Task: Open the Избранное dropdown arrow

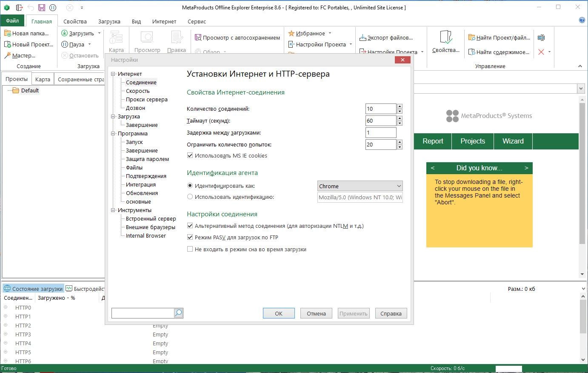Action: pyautogui.click(x=330, y=33)
